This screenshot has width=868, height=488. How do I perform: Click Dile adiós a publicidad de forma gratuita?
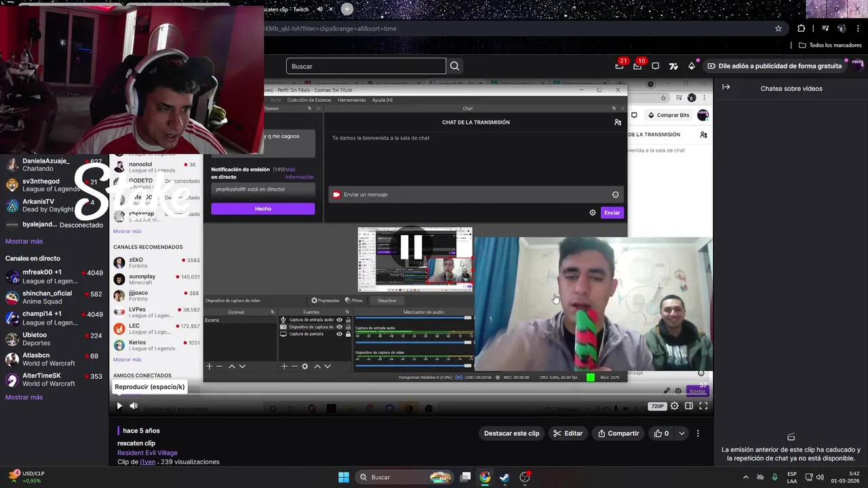tap(774, 66)
